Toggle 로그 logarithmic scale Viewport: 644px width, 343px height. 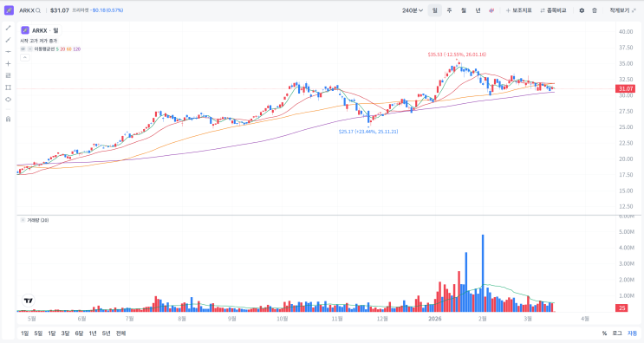(x=617, y=333)
